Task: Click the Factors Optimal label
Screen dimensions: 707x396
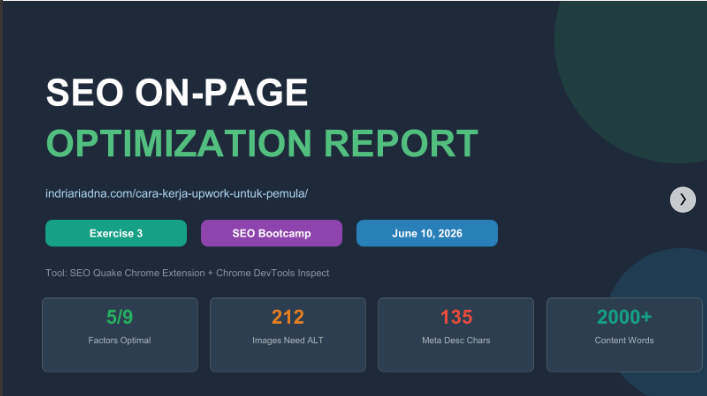Action: [x=119, y=341]
